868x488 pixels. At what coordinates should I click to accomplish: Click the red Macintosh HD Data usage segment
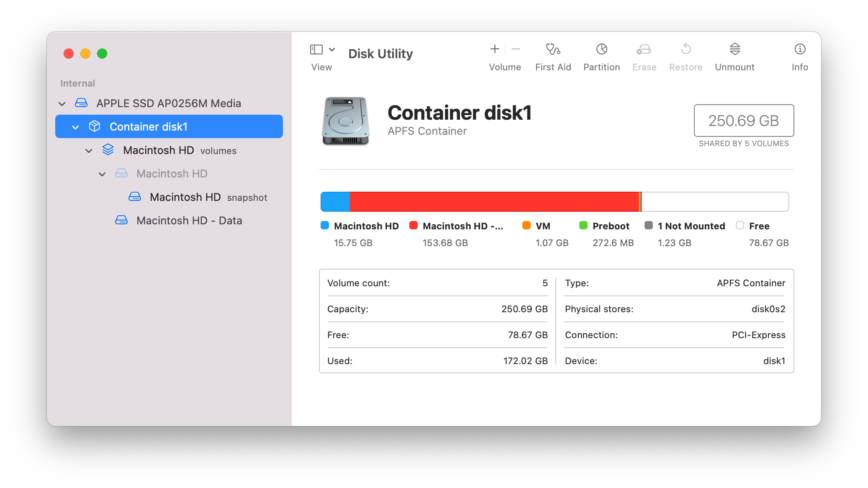(494, 202)
